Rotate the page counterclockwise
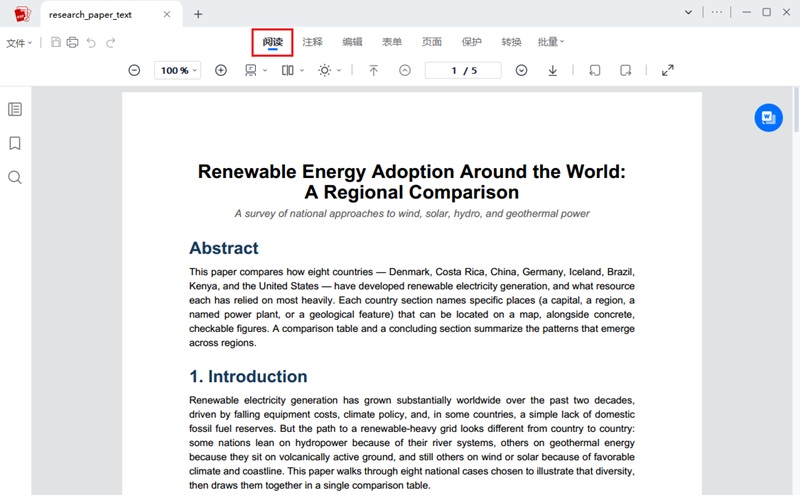 click(x=594, y=70)
